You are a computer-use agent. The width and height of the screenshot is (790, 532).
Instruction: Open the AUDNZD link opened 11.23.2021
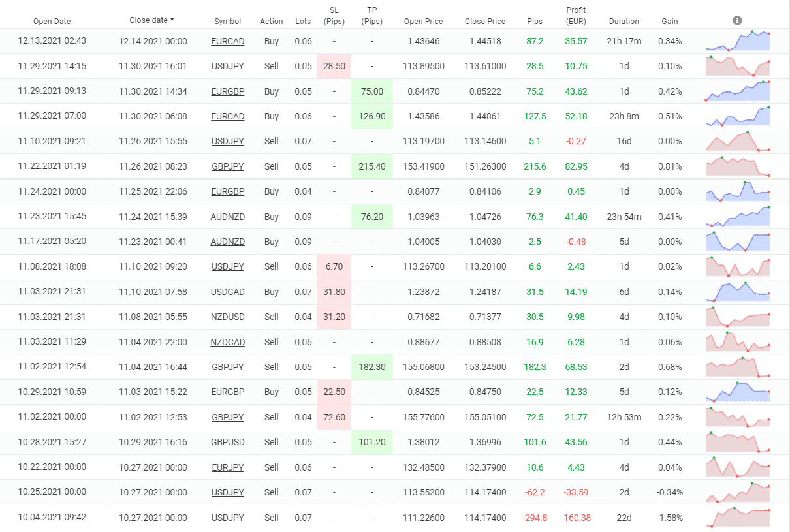click(227, 217)
